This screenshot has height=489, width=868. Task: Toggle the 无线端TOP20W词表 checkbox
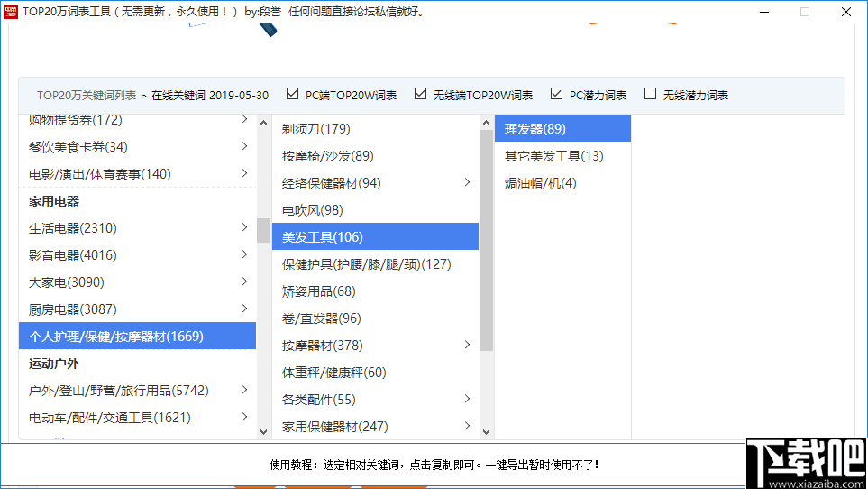click(x=420, y=94)
